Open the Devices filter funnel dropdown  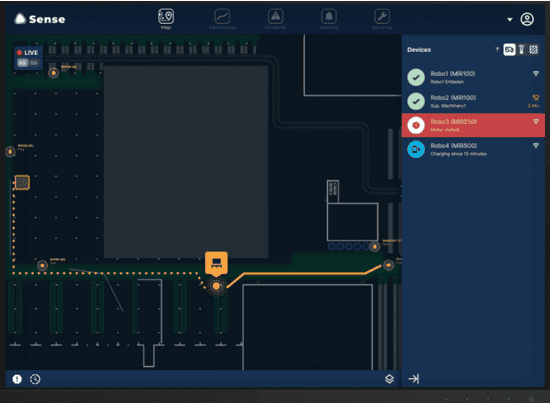click(x=497, y=49)
